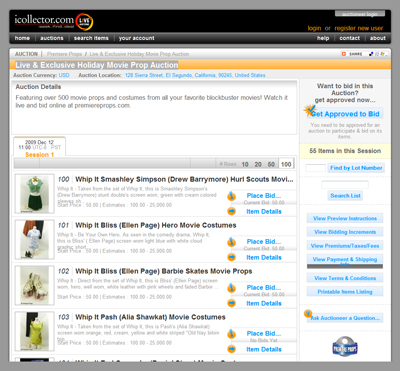
Task: Click the bid icon for lot 100
Action: click(231, 196)
